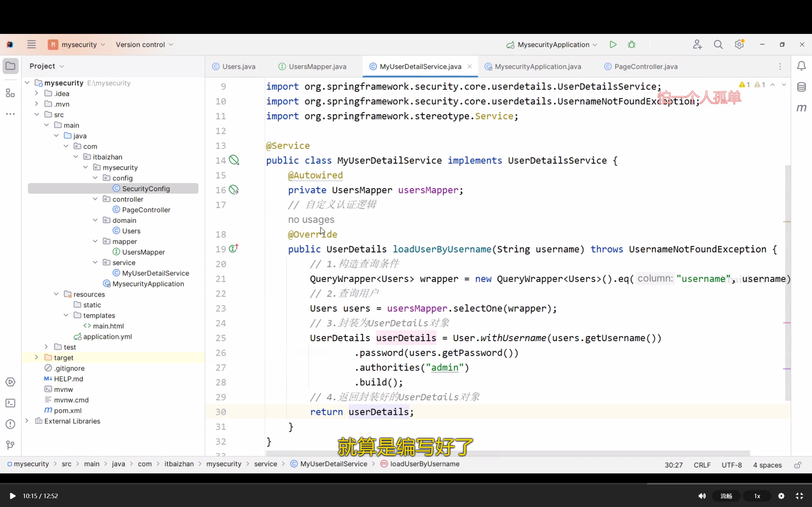This screenshot has height=507, width=812.
Task: Toggle the video player mute speaker
Action: (702, 496)
